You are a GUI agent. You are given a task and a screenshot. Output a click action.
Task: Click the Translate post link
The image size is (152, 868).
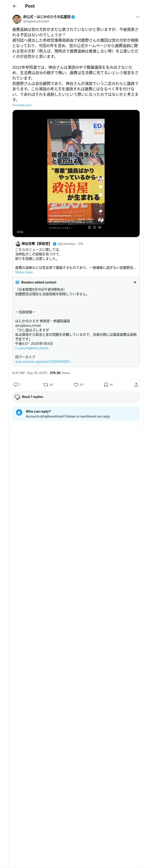[22, 105]
